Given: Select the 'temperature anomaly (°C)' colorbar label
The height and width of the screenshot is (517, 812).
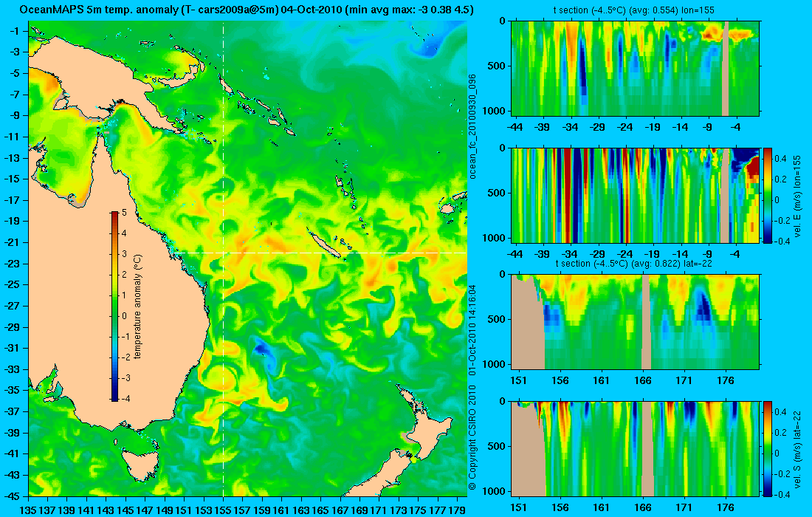Looking at the screenshot, I should (137, 307).
